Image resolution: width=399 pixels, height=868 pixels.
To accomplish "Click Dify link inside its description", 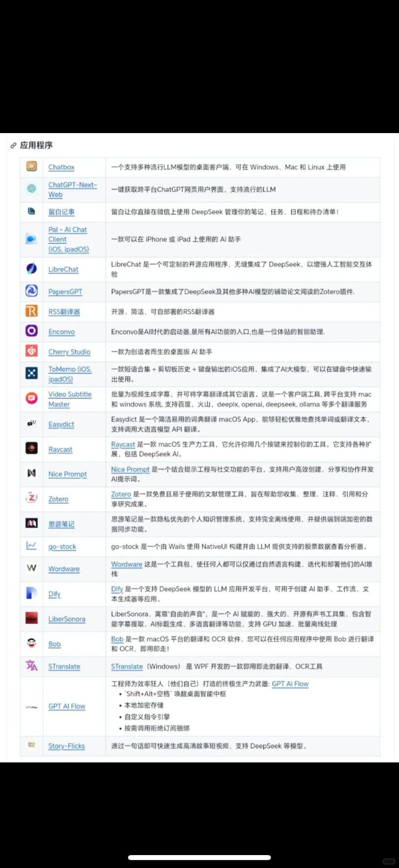I will (117, 589).
